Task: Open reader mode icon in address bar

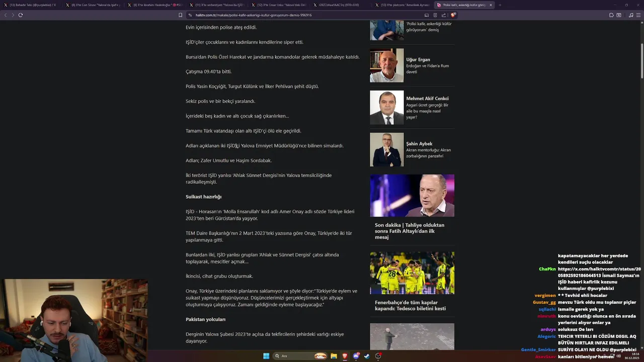Action: tap(435, 15)
